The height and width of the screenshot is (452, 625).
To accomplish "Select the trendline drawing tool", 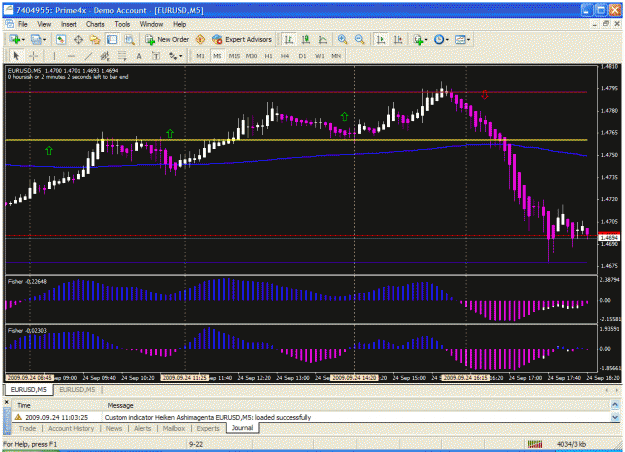I will (88, 56).
